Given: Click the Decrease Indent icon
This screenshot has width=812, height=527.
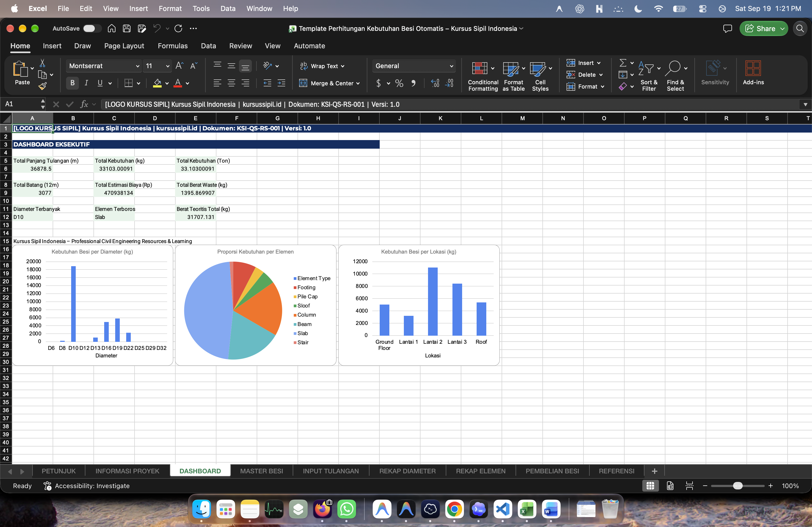Looking at the screenshot, I should (x=267, y=83).
